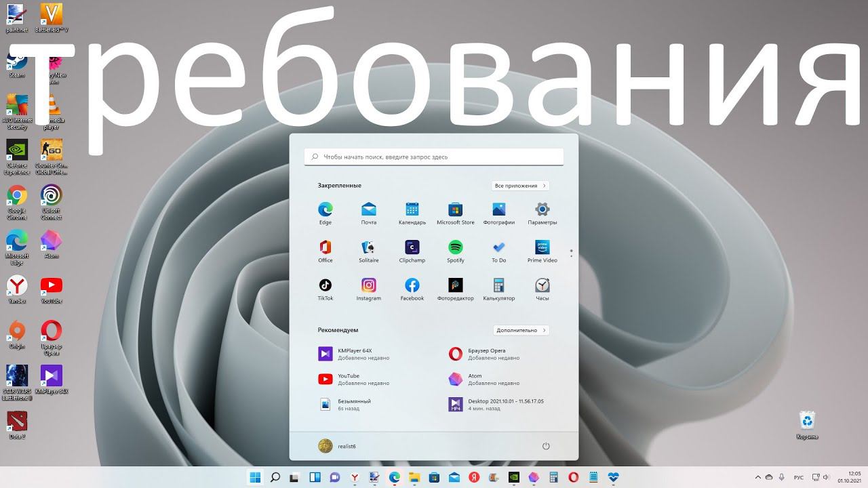Screen dimensions: 868x488
Task: Open Edge from Start menu pinned apps
Action: coord(325,213)
